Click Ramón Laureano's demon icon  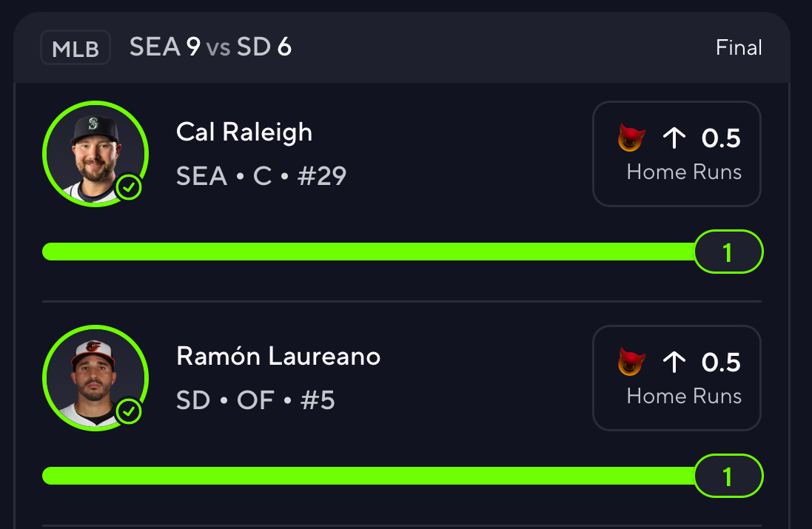631,362
